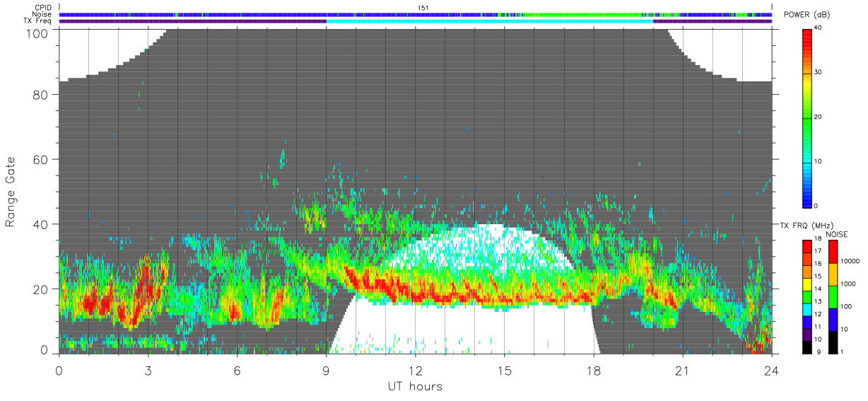The height and width of the screenshot is (401, 868).
Task: Click the CPID label at top left
Action: click(x=42, y=8)
